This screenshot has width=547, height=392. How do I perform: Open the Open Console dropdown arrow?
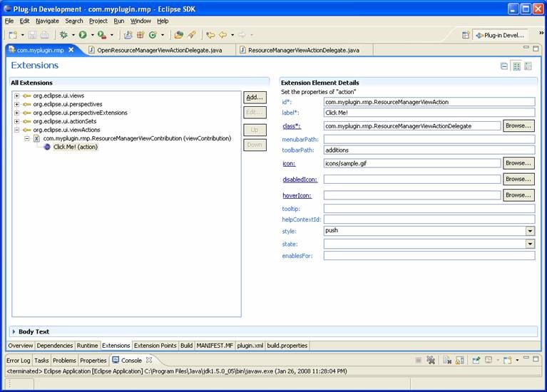point(517,360)
